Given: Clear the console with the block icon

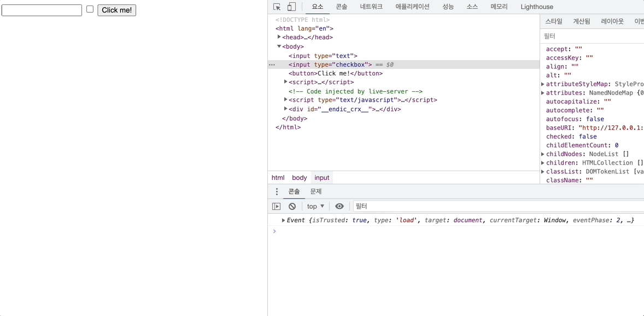Looking at the screenshot, I should point(292,206).
